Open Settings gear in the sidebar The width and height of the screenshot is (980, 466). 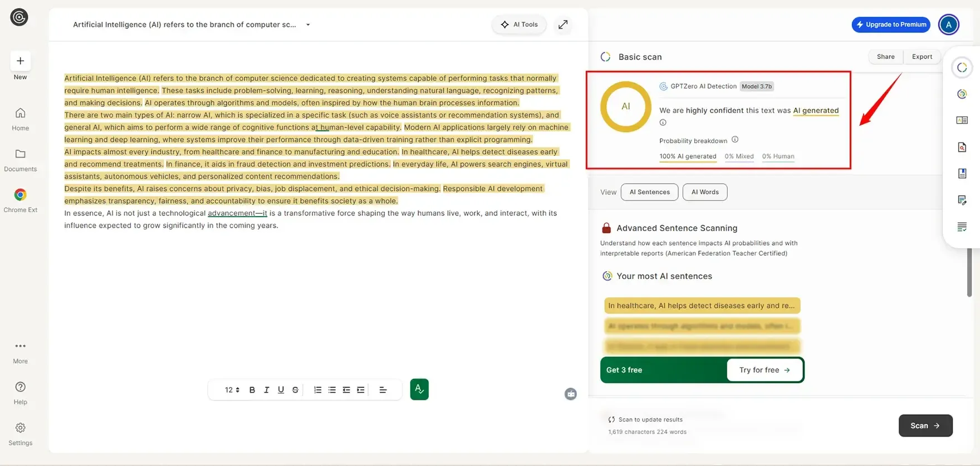pos(20,434)
